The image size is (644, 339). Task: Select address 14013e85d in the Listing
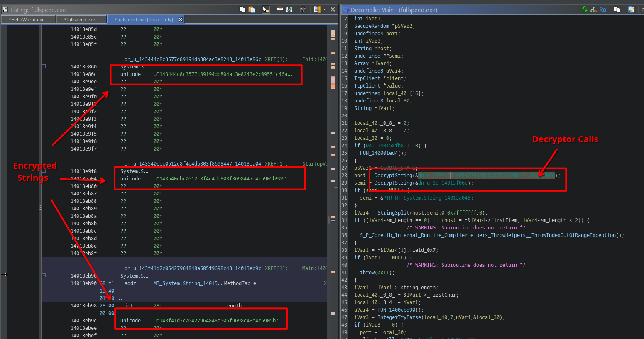coord(83,29)
